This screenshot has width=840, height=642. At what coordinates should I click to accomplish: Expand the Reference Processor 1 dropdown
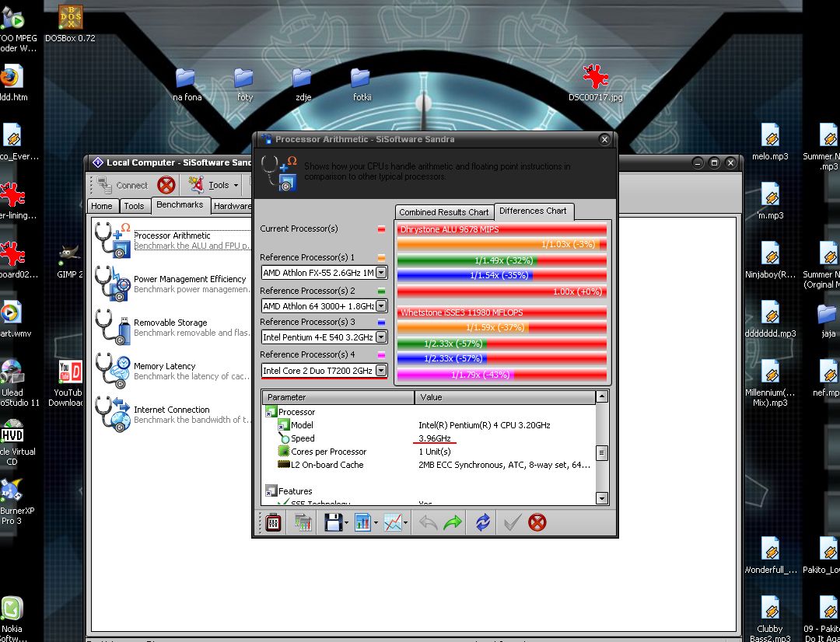(x=381, y=273)
